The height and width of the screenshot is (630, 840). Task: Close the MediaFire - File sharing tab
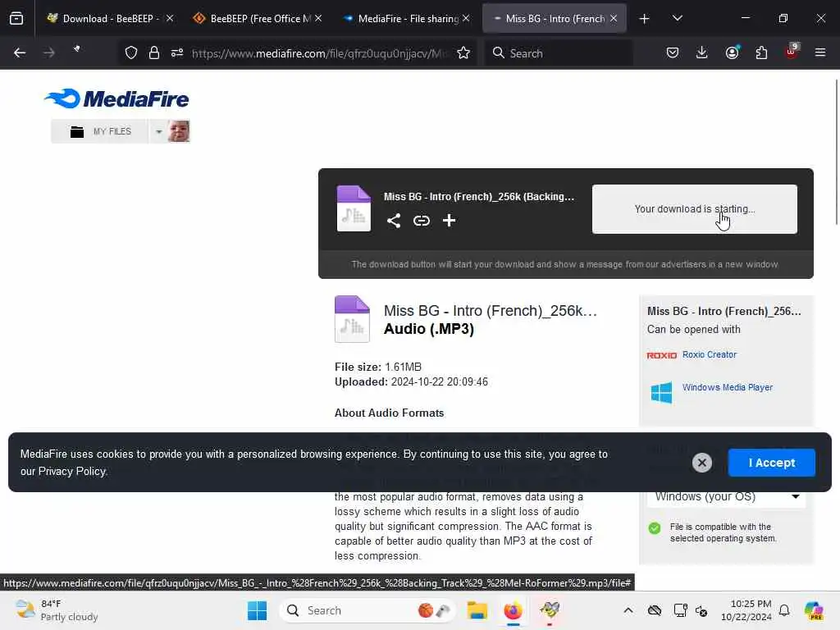[466, 18]
